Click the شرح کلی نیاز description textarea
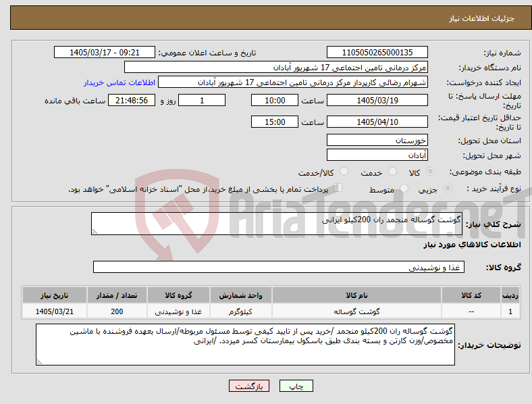This screenshot has height=404, width=532. click(x=277, y=224)
